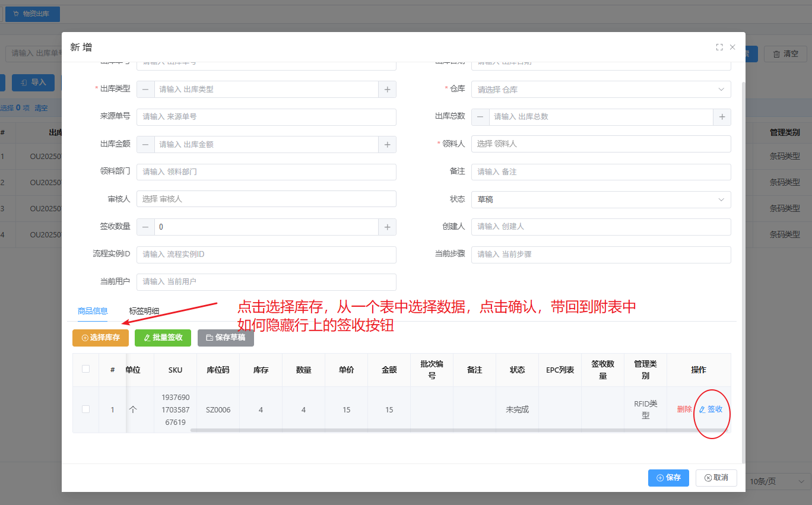Viewport: 812px width, 505px height.
Task: Switch to the 标签明细 tab
Action: coord(144,311)
